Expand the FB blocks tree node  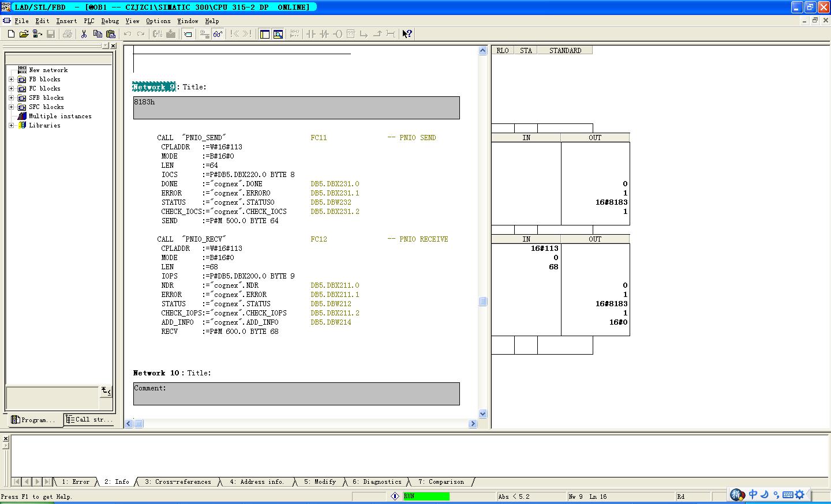click(11, 79)
